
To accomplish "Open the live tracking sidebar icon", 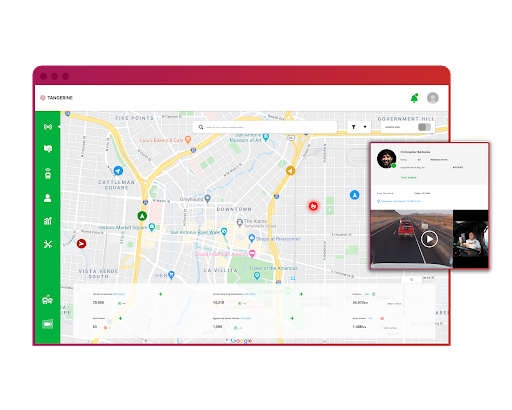I will [x=48, y=127].
